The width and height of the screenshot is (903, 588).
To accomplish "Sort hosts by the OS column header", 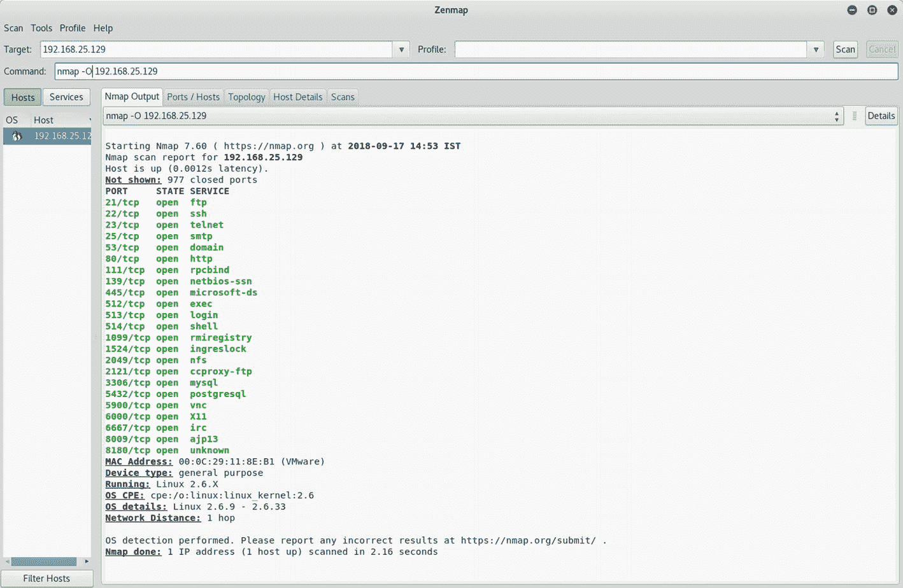I will pos(12,120).
